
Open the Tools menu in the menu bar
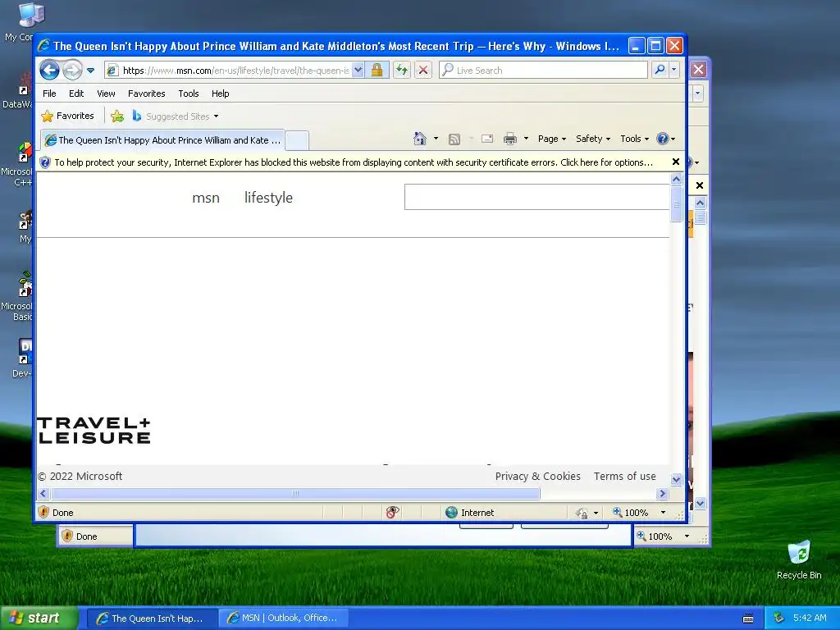pos(189,94)
